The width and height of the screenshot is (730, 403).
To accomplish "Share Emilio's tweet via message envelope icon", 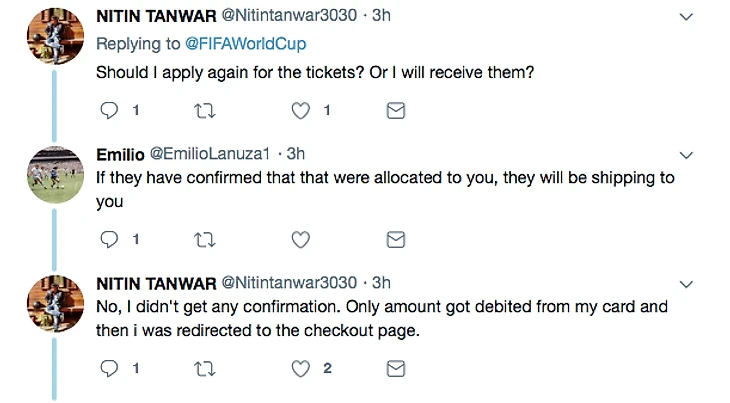I will click(x=395, y=240).
